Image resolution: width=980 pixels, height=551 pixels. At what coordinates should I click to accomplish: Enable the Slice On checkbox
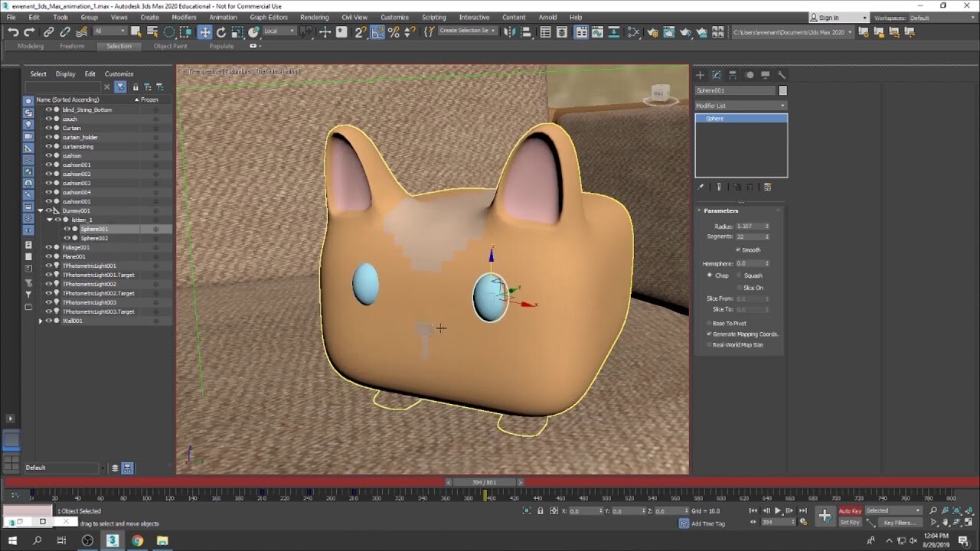point(739,287)
